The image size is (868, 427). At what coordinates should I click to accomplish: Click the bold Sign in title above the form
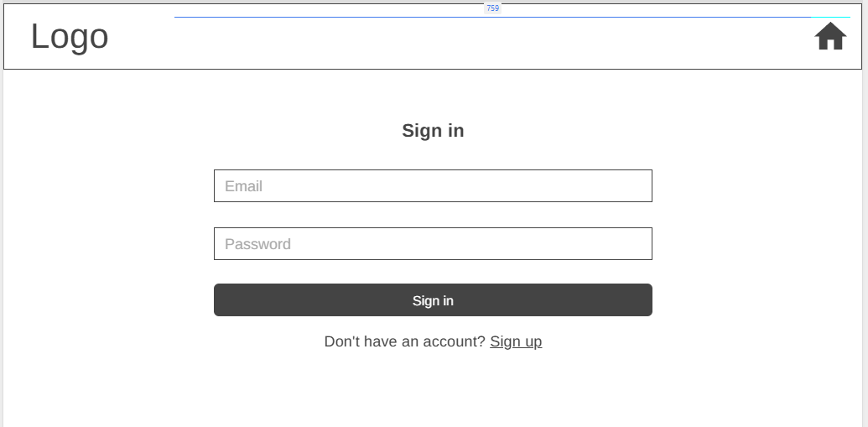pyautogui.click(x=433, y=131)
